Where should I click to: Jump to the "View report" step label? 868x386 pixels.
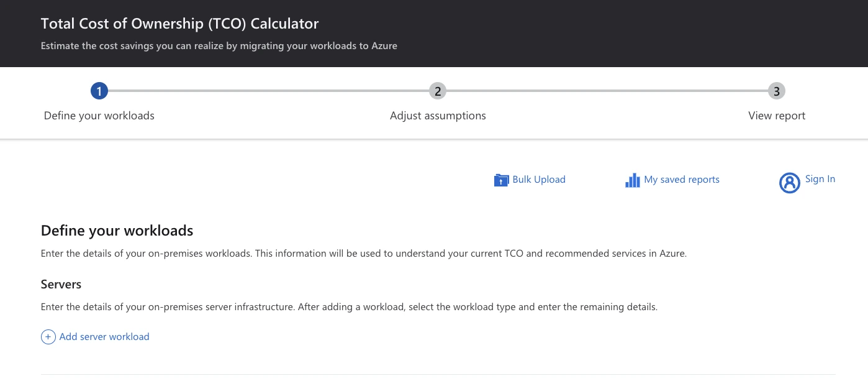[x=777, y=116]
